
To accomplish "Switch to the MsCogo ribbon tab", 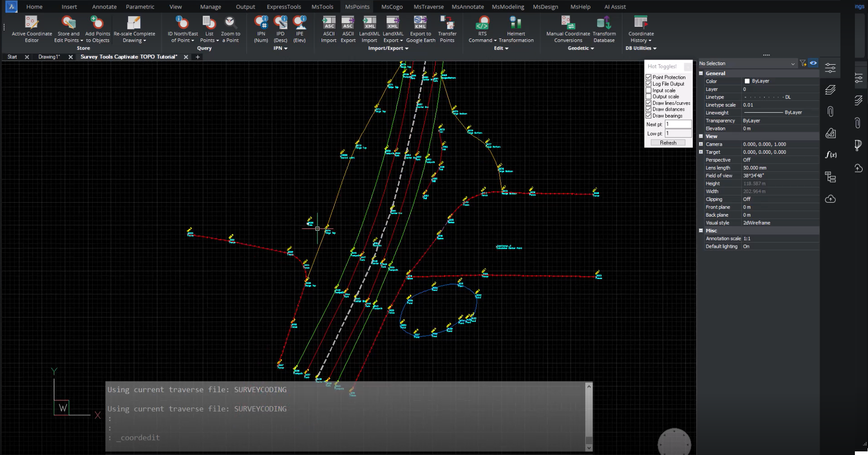I will [391, 6].
